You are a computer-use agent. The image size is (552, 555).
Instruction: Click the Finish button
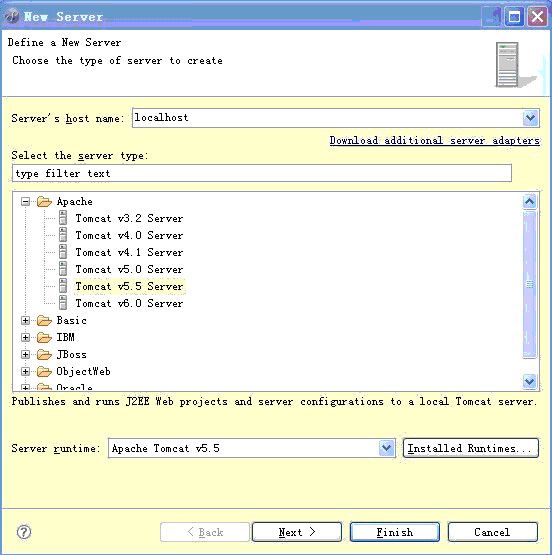click(395, 532)
